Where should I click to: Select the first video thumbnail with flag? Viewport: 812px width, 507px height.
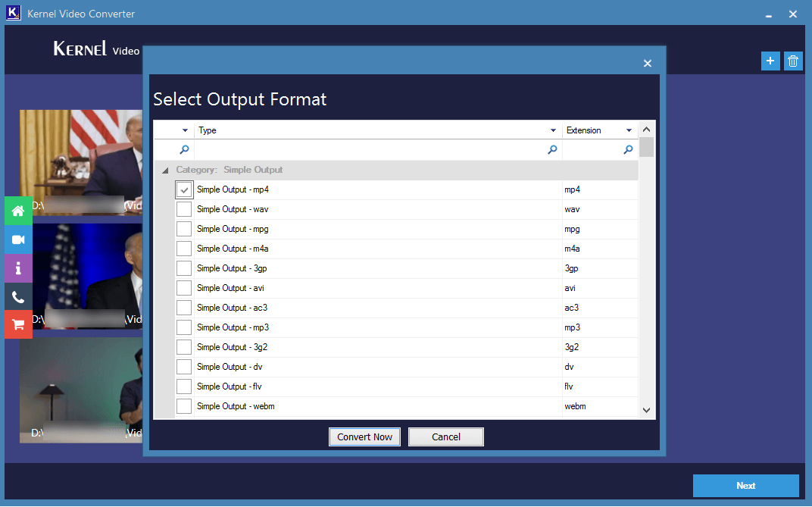pos(81,162)
